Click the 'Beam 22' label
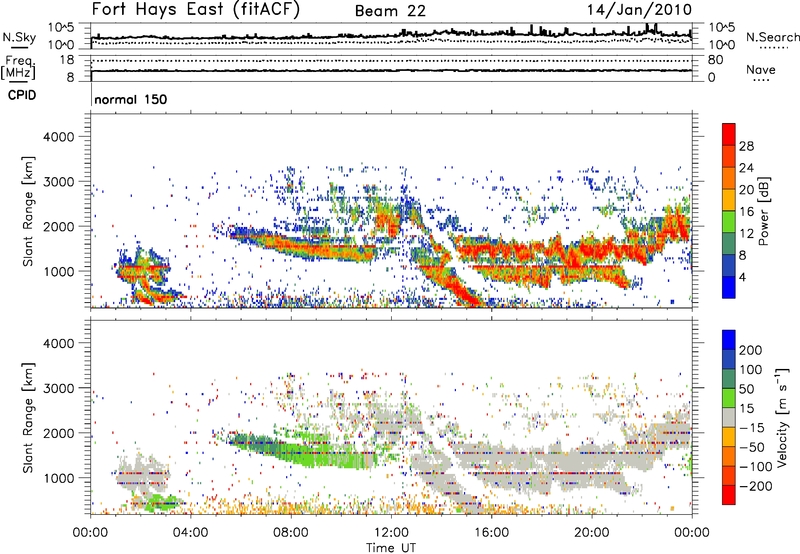The width and height of the screenshot is (800, 554). pyautogui.click(x=390, y=11)
